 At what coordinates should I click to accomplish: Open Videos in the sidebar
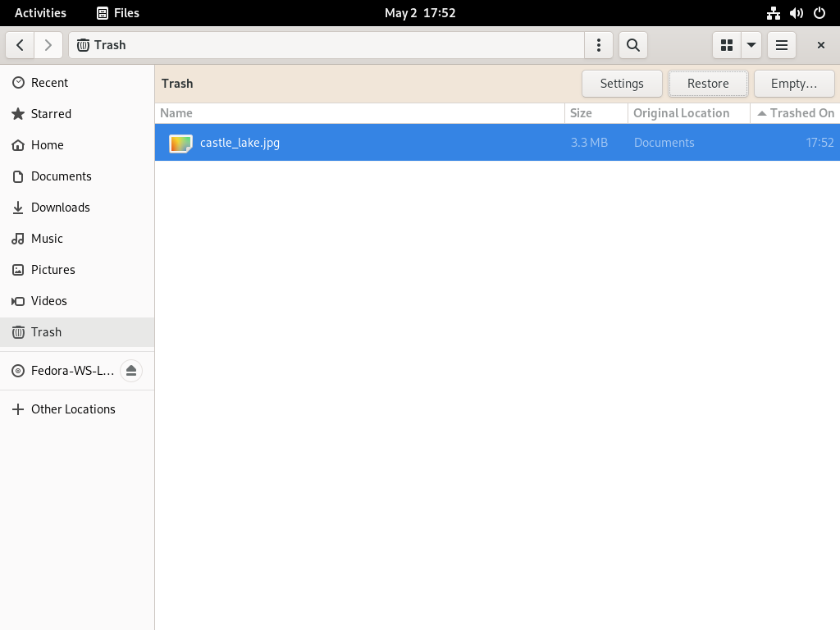(77, 300)
